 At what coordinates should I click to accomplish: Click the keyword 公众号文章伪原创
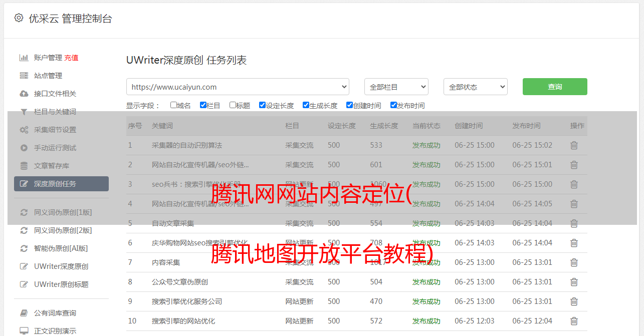click(x=180, y=282)
